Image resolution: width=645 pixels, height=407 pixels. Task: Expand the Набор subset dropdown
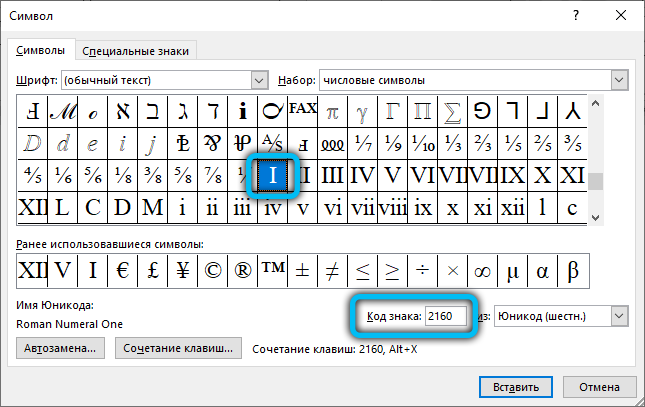tap(620, 80)
